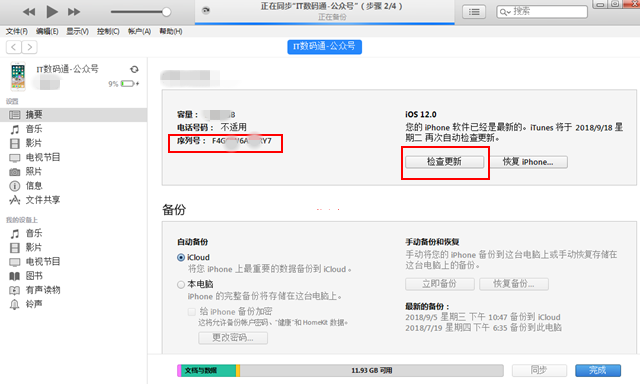640x384 pixels.
Task: Select the 本电脑 backup radio button
Action: coord(181,284)
